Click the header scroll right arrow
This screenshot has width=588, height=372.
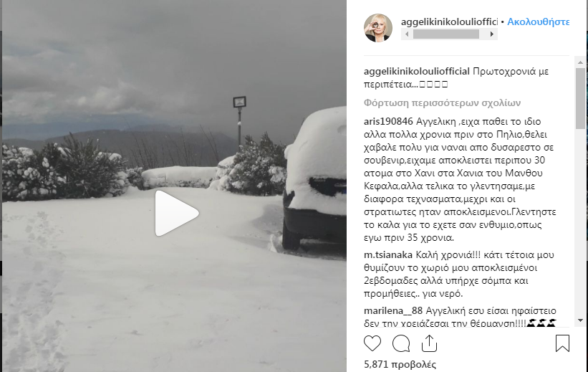[x=492, y=34]
